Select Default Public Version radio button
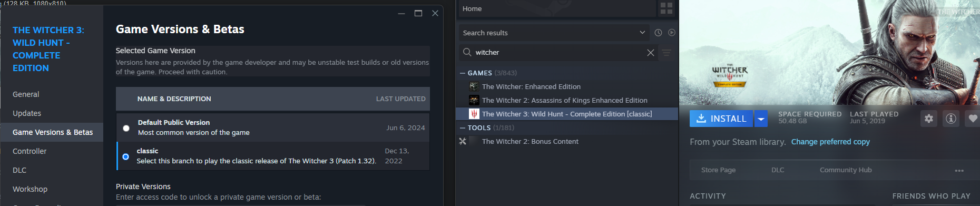Image resolution: width=980 pixels, height=206 pixels. tap(126, 128)
